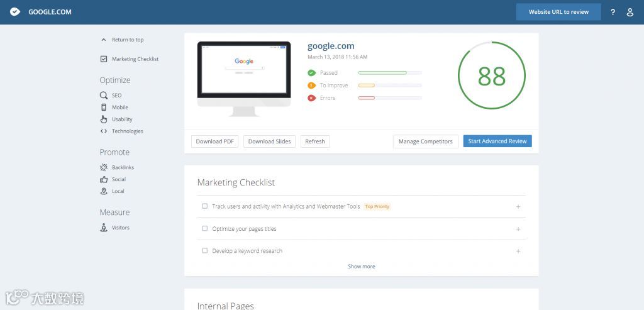
Task: Click the Download Slides button
Action: pyautogui.click(x=269, y=141)
